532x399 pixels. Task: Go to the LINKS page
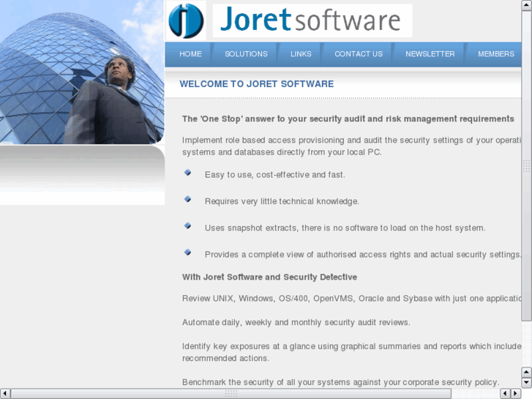click(x=301, y=54)
